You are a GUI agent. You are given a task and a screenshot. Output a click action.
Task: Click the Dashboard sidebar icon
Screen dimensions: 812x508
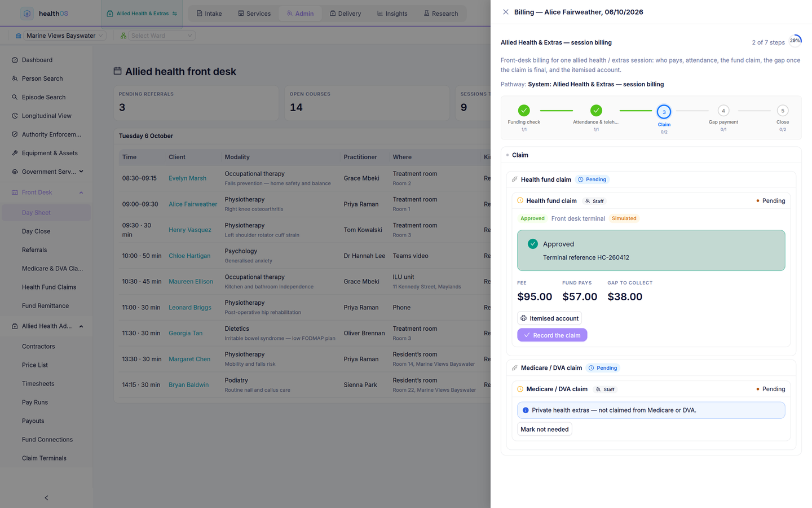15,60
